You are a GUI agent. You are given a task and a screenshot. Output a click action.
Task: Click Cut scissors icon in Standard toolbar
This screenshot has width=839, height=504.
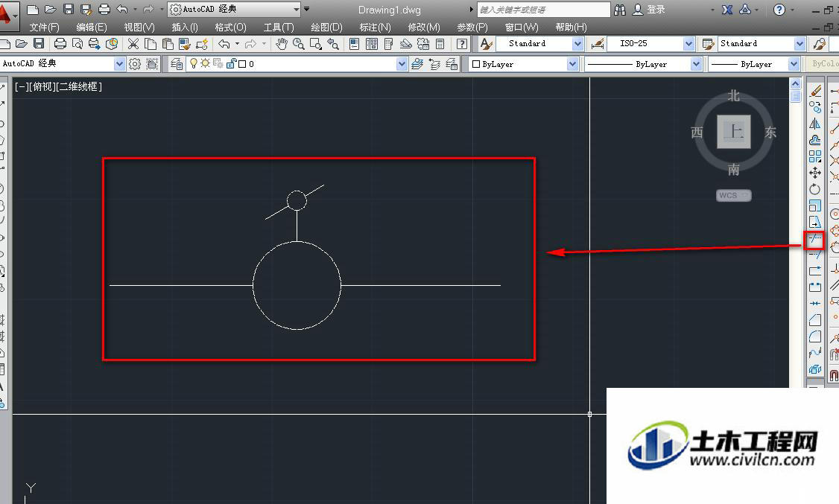[x=133, y=44]
